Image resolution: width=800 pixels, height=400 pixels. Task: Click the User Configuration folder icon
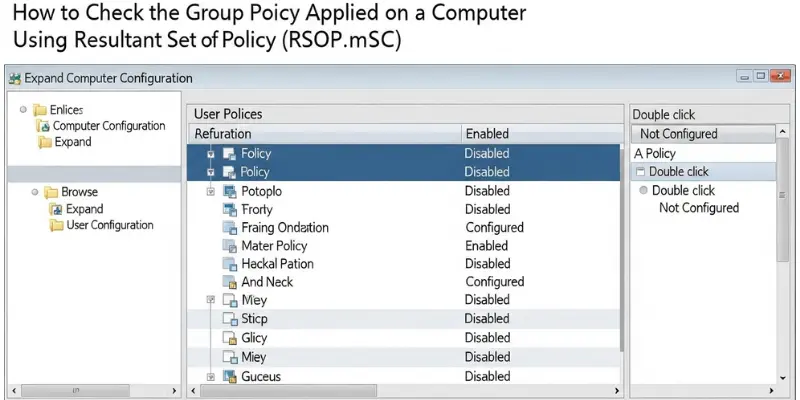[57, 226]
